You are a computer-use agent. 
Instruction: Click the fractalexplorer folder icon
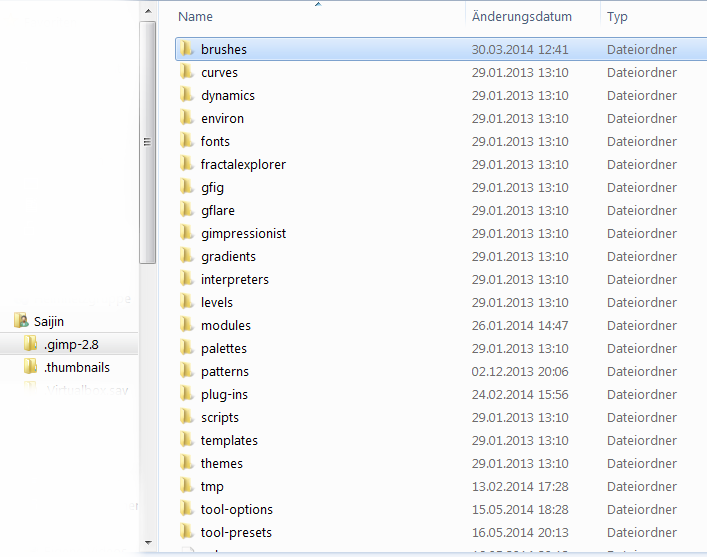coord(186,164)
